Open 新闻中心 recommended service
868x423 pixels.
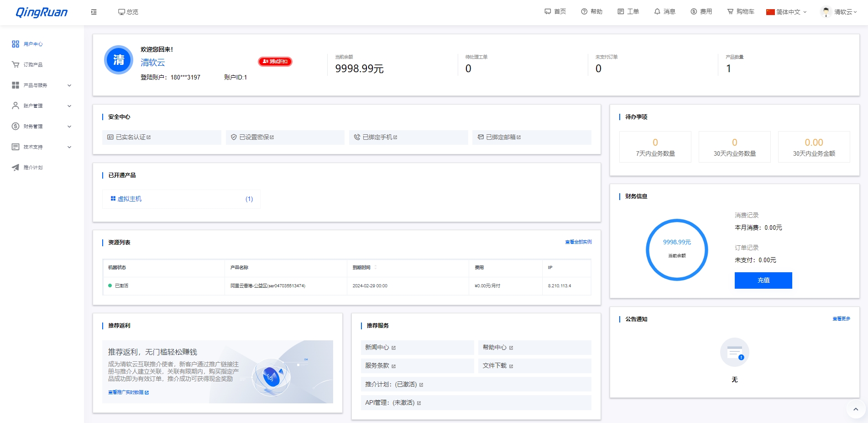click(417, 348)
